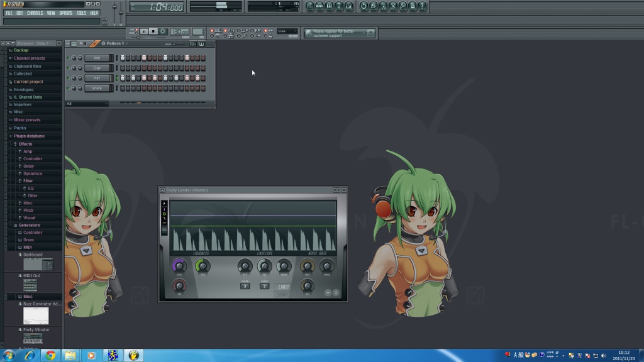Switch the limiter to COMP mode
Screen dimensions: 644x362
(282, 295)
